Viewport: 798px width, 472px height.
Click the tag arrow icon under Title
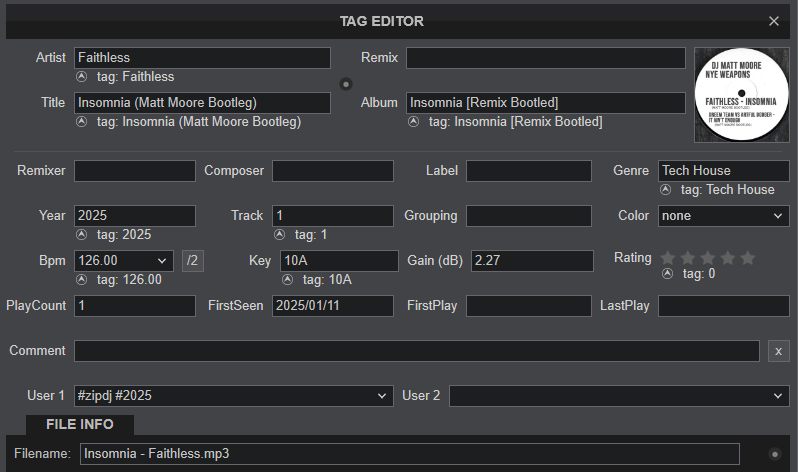pyautogui.click(x=81, y=122)
